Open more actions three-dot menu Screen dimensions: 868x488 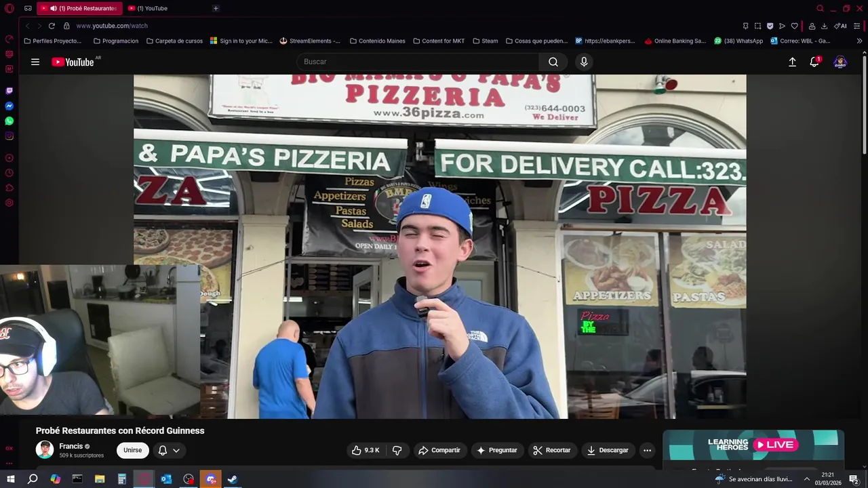647,450
